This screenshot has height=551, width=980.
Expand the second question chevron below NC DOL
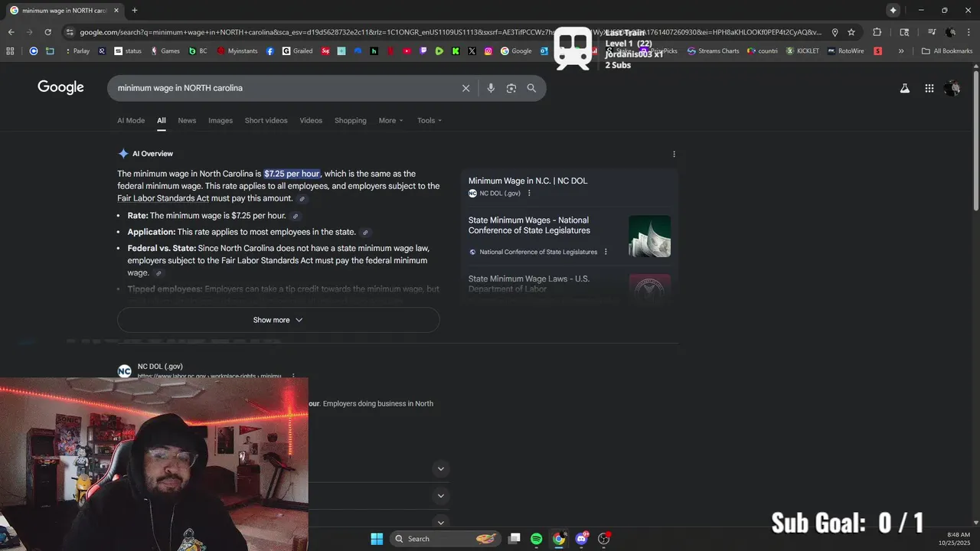[x=440, y=496]
